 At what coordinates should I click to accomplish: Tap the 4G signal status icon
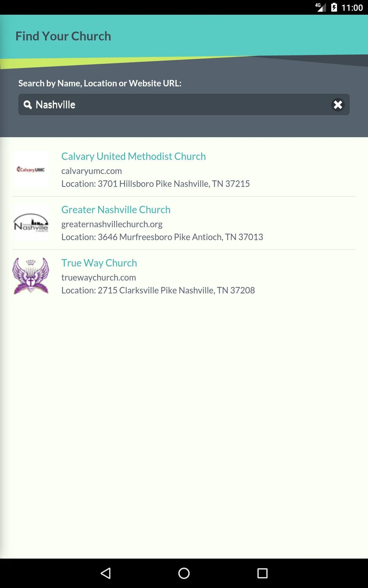tap(320, 7)
